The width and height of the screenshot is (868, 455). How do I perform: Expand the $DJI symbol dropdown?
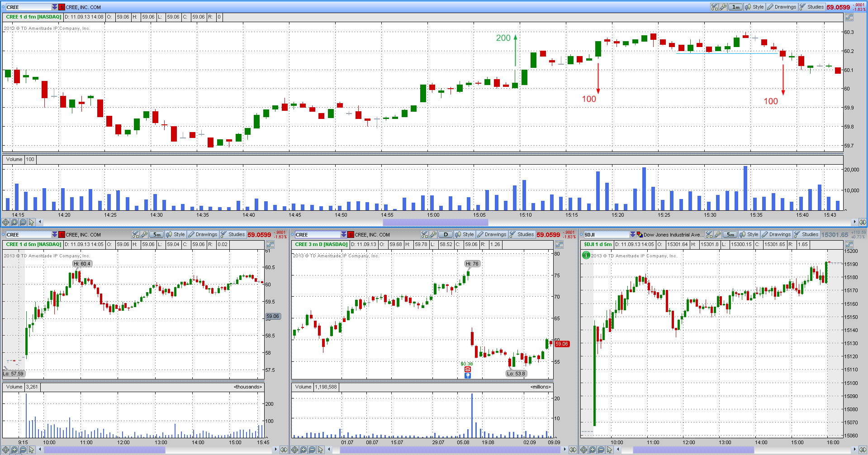click(x=632, y=234)
